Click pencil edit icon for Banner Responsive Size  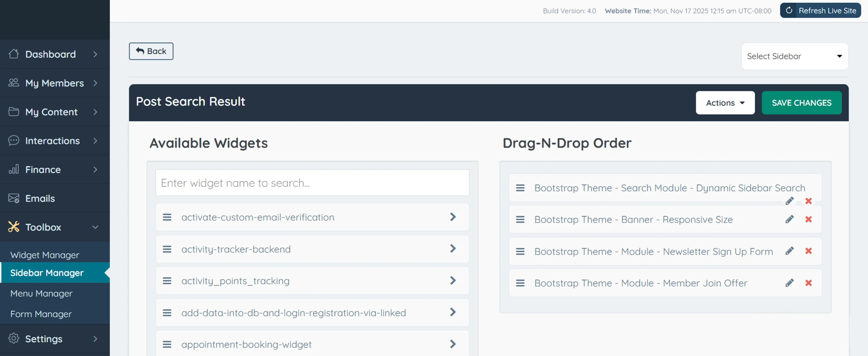click(789, 219)
